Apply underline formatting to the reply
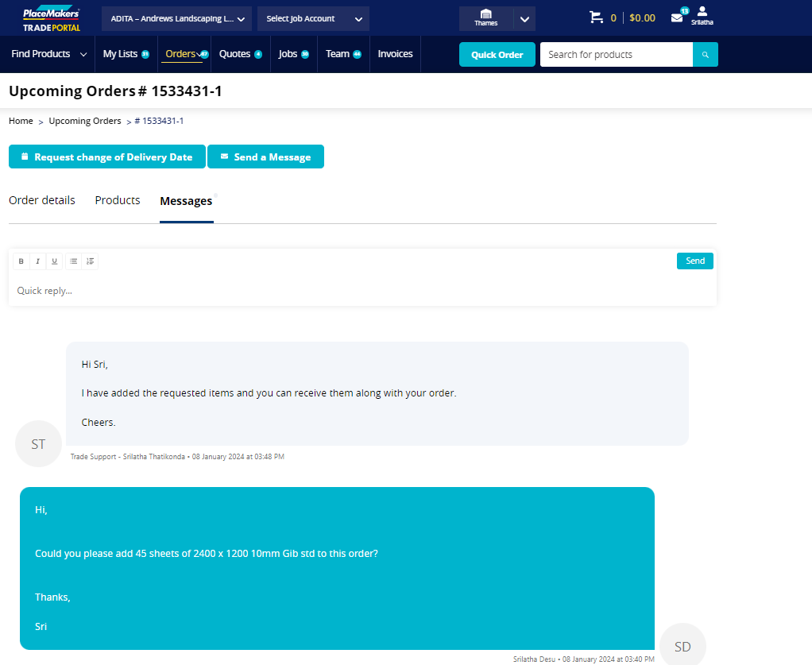This screenshot has height=665, width=812. (x=54, y=261)
